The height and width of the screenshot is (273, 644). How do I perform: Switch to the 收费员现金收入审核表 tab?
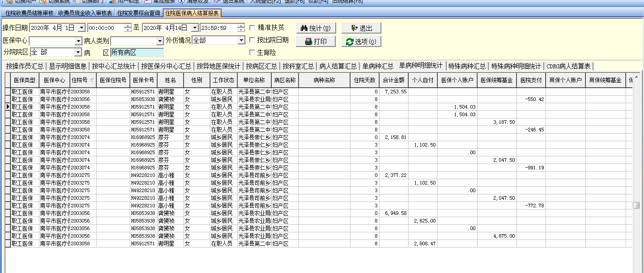coord(86,13)
